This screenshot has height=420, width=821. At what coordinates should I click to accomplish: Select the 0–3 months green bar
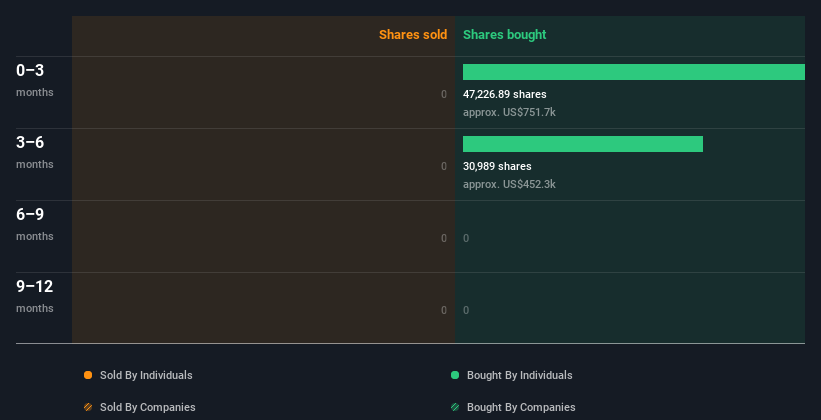pos(634,72)
